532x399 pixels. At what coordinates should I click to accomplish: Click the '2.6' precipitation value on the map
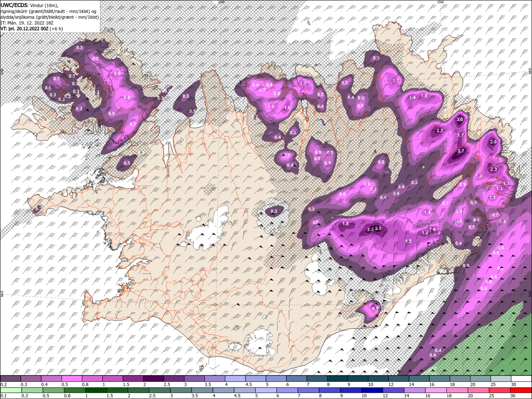tap(378, 228)
